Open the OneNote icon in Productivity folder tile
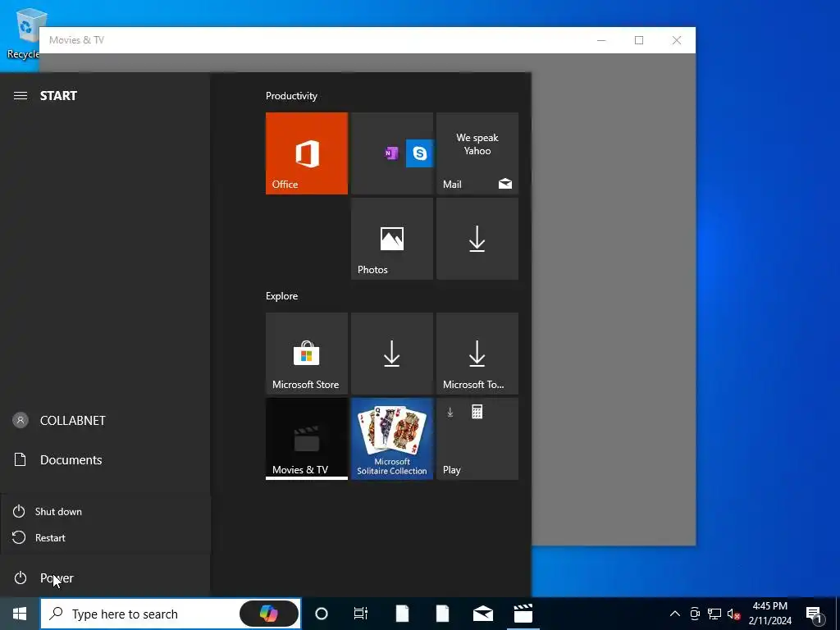840x630 pixels. coord(391,153)
